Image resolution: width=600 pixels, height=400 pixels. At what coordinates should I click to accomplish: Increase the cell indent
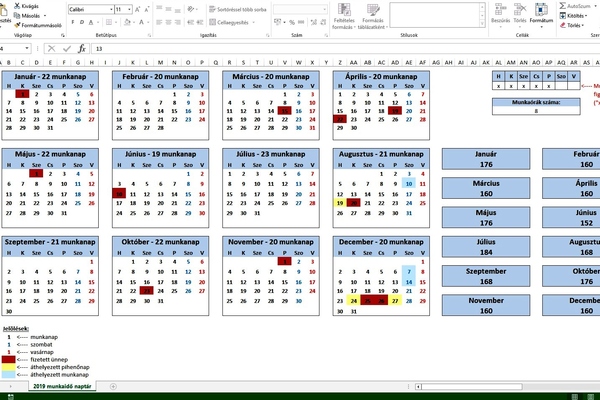(200, 22)
